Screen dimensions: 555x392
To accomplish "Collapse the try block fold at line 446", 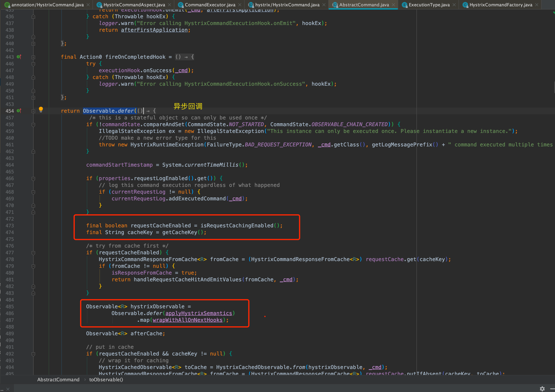I will point(33,64).
